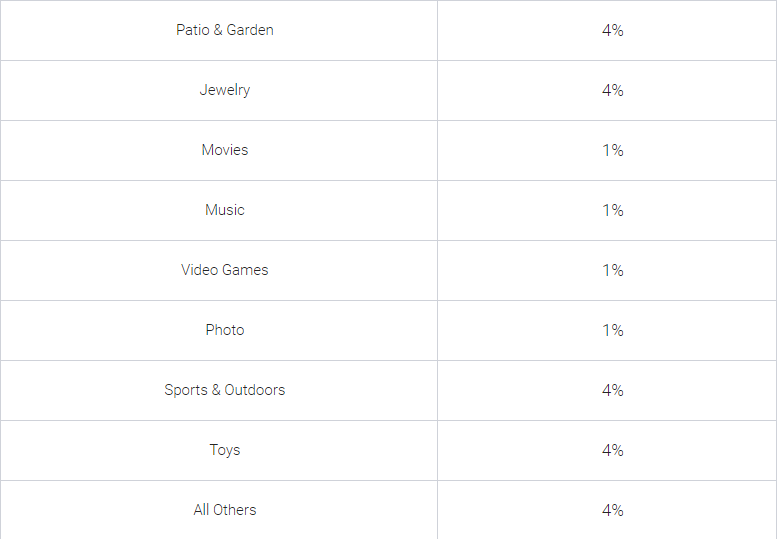This screenshot has height=539, width=779.
Task: Select the 4% value for Sports & Outdoors
Action: click(612, 390)
